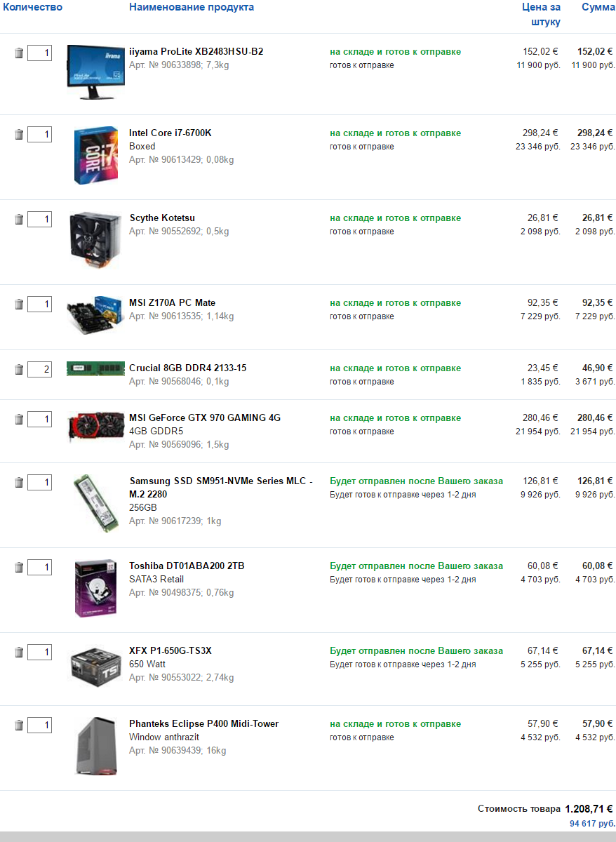The height and width of the screenshot is (842, 616).
Task: Click quantity input for Phanteks Eclipse P400
Action: tap(39, 725)
